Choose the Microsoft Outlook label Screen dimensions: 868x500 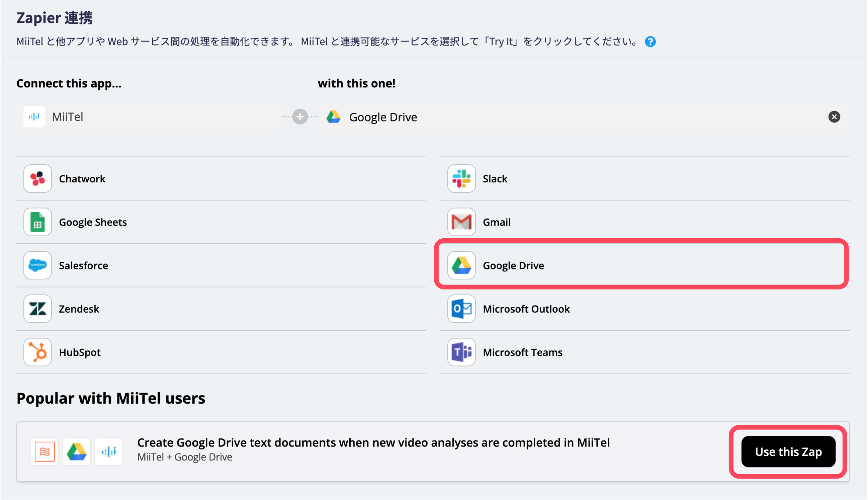click(526, 309)
